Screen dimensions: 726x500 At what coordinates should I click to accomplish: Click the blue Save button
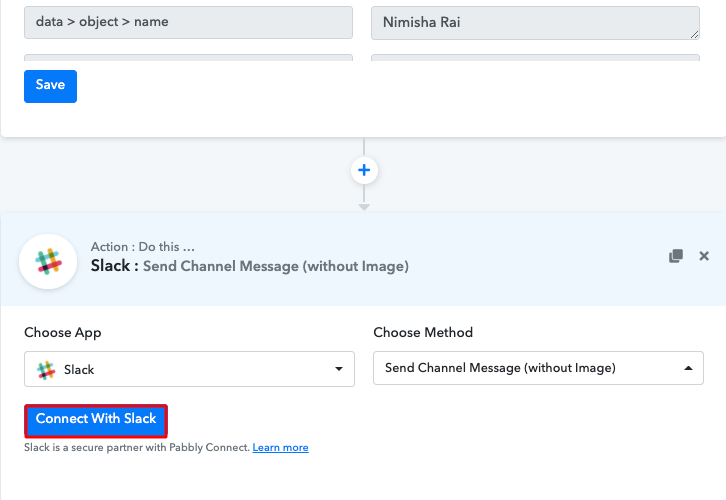[50, 86]
